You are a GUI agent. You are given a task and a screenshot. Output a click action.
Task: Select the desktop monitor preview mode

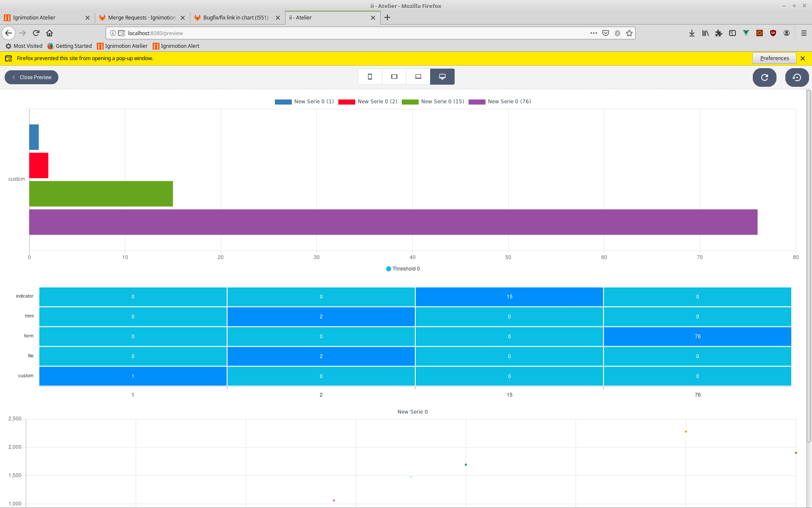442,77
